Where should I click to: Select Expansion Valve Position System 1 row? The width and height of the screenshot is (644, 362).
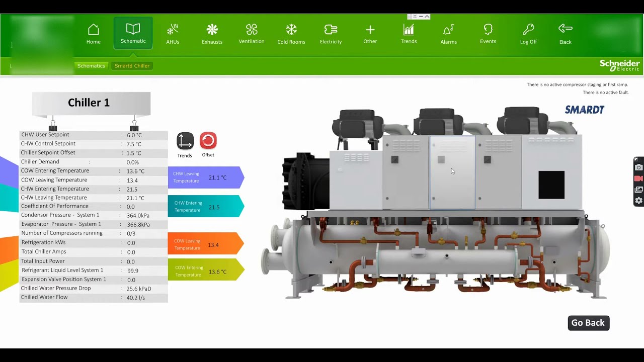pos(94,280)
